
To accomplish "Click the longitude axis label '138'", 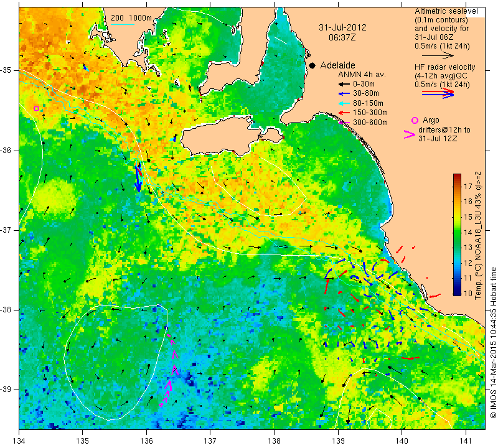I will click(274, 441).
